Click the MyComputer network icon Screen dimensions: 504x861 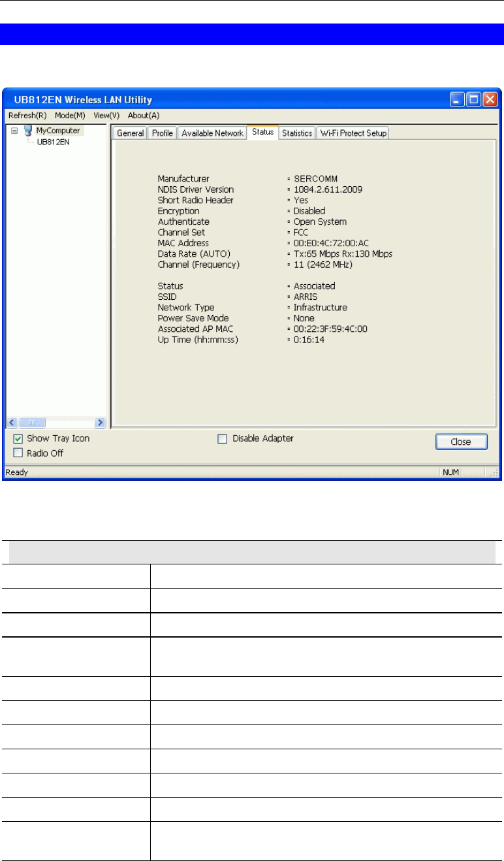point(28,130)
